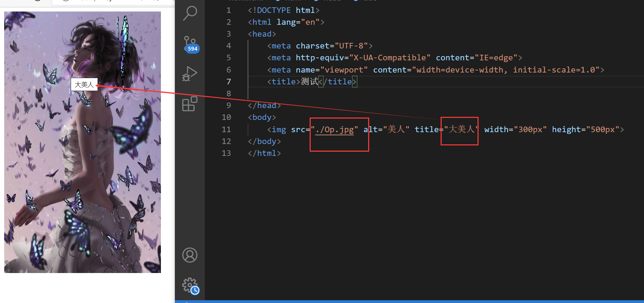The height and width of the screenshot is (303, 644).
Task: Open the Extensions view
Action: (190, 104)
